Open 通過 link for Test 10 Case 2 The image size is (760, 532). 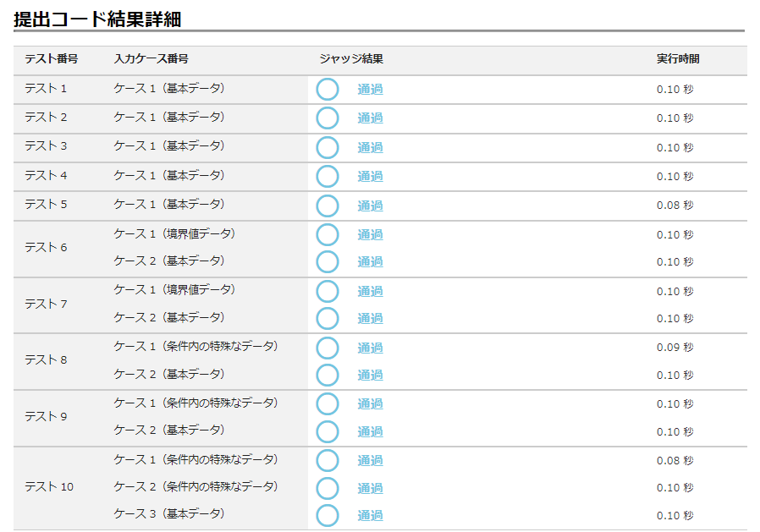370,488
